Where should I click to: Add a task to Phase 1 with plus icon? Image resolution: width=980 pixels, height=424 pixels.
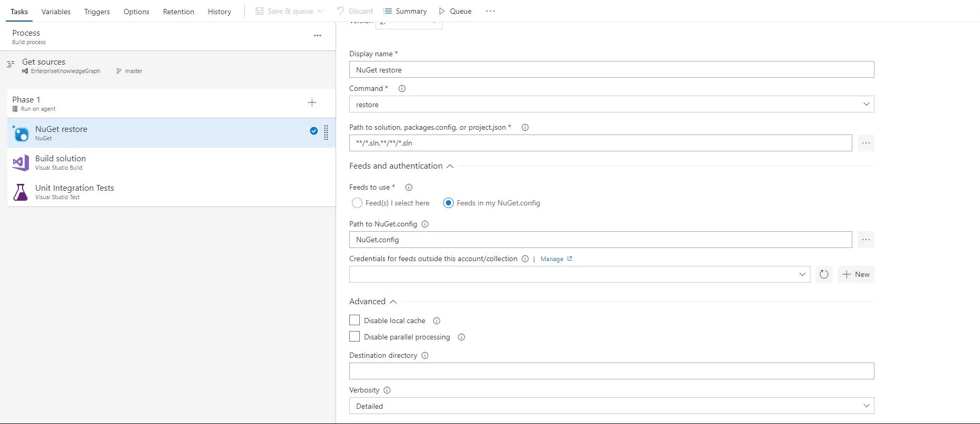[x=312, y=103]
